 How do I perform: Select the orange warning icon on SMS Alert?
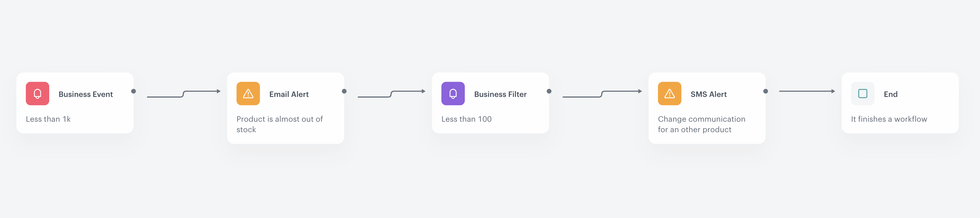(669, 94)
